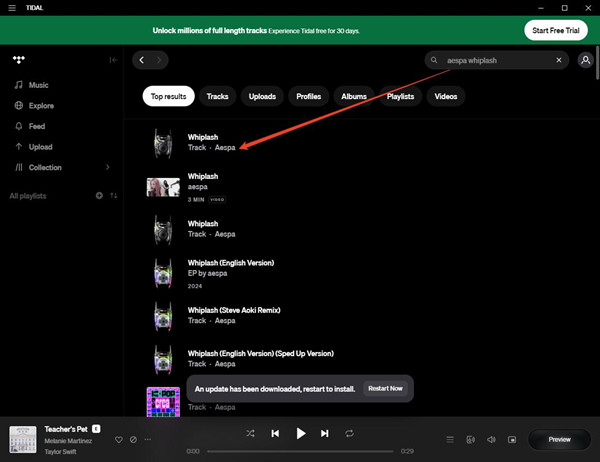This screenshot has height=462, width=600.
Task: Click Taylor Swift in the player bar
Action: [60, 452]
